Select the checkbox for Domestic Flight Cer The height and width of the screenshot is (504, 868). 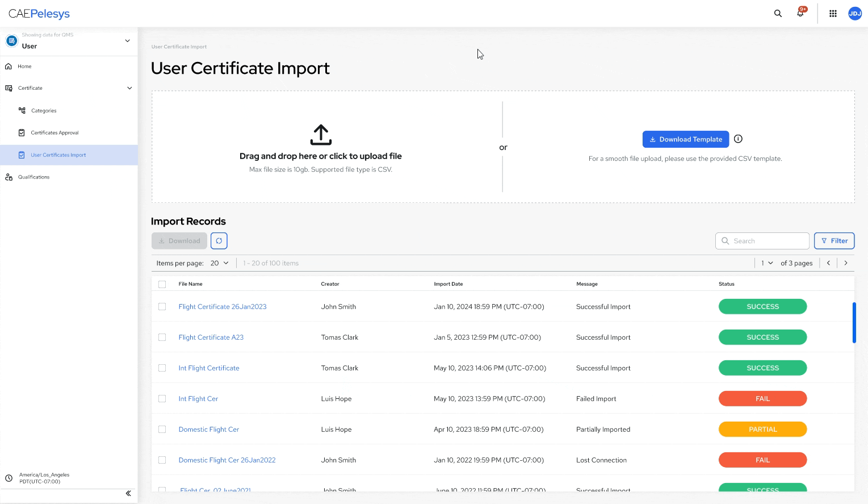click(x=162, y=429)
